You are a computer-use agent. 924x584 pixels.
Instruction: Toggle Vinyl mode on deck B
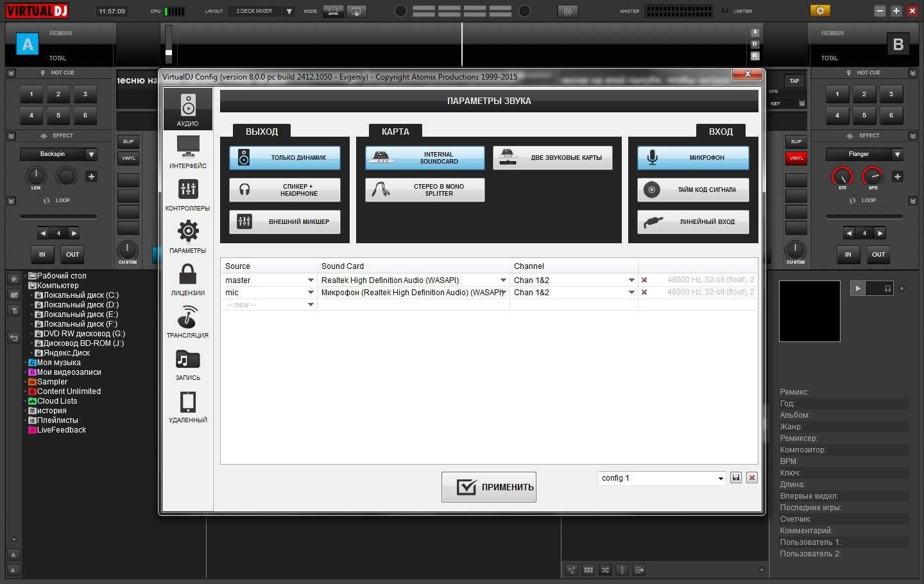796,158
